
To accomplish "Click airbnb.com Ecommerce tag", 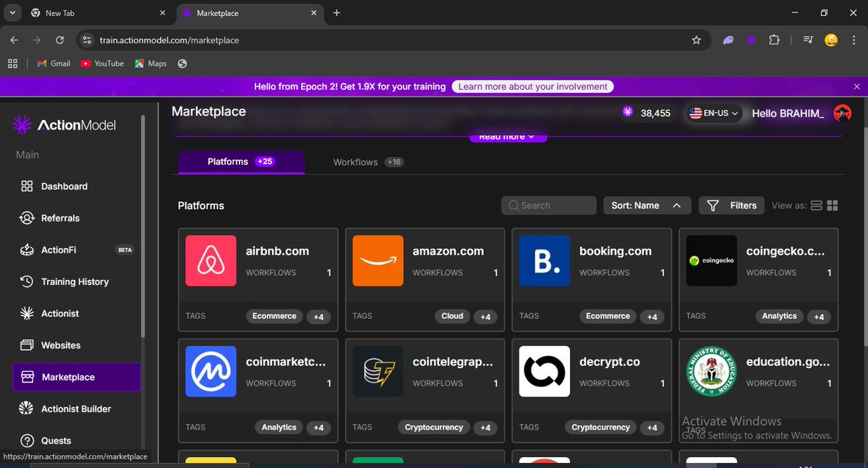I will click(x=274, y=316).
